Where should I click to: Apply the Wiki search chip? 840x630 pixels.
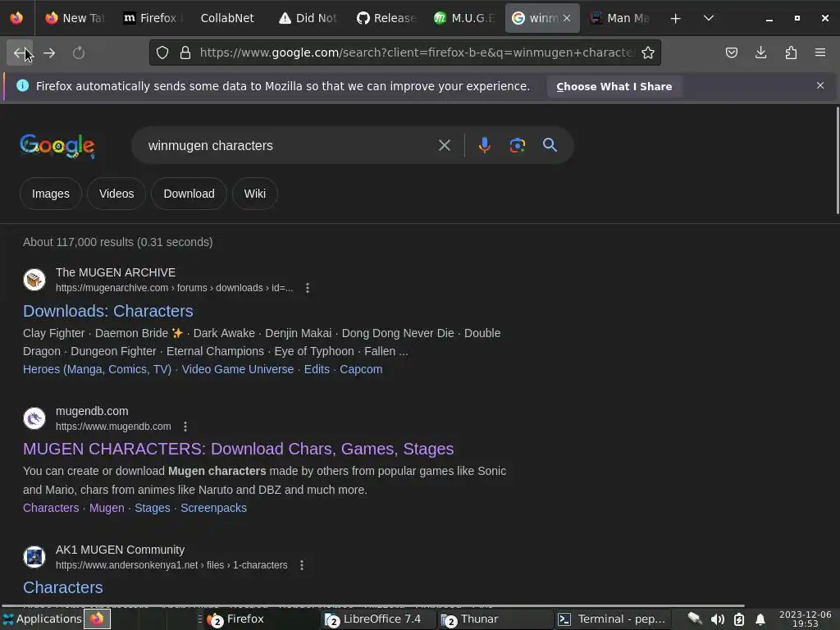coord(255,194)
